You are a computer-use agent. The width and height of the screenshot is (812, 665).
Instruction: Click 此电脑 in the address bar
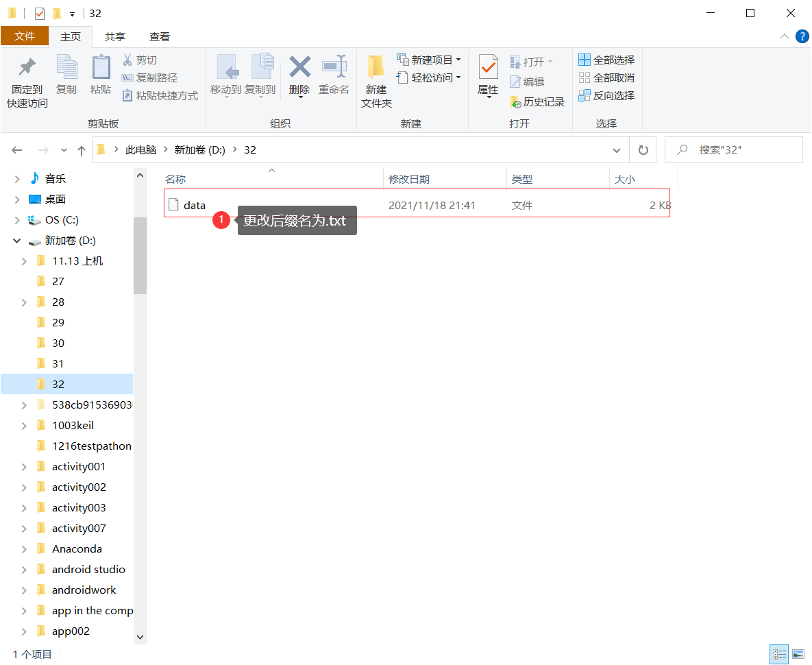coord(141,149)
